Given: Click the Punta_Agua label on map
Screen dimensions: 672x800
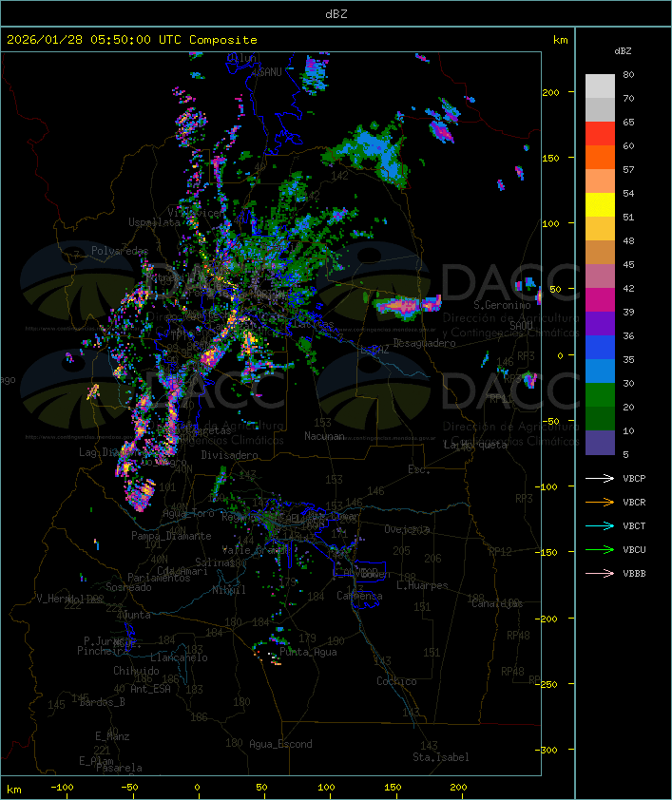Looking at the screenshot, I should coord(308,652).
